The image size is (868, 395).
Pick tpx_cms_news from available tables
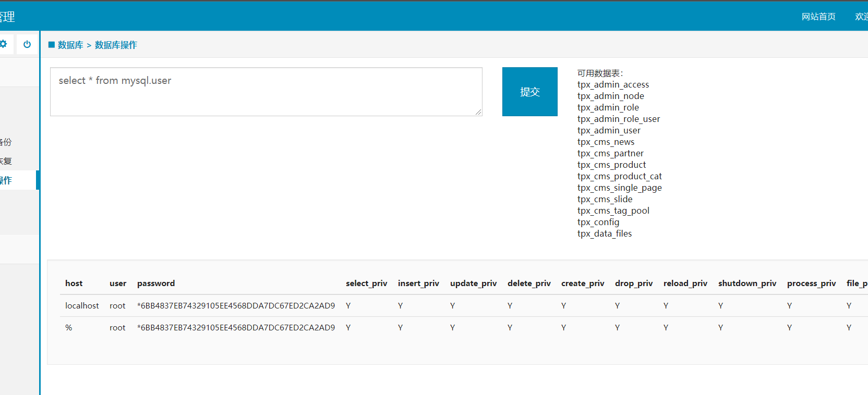[606, 142]
